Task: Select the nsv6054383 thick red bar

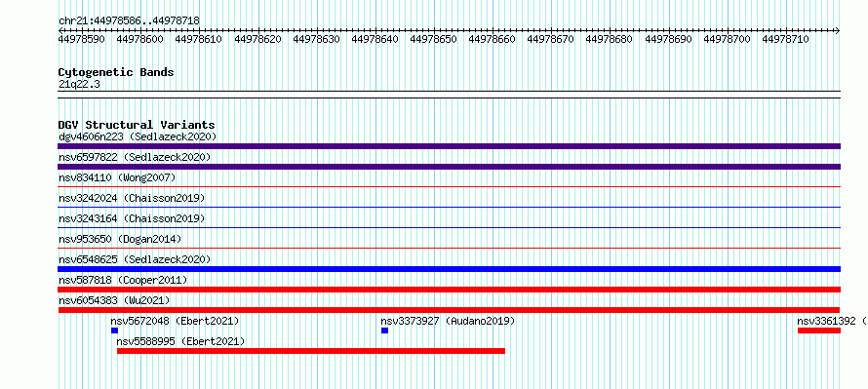Action: pyautogui.click(x=449, y=310)
